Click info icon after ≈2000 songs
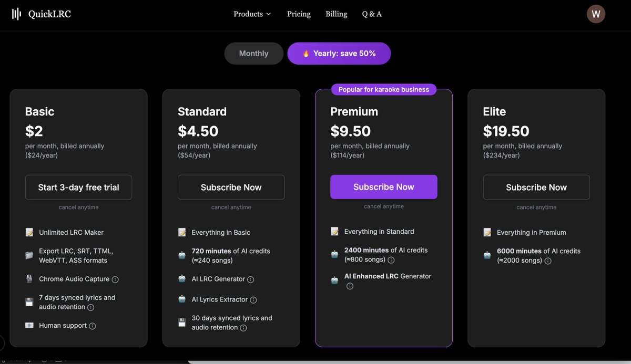This screenshot has width=631, height=364. click(x=548, y=261)
